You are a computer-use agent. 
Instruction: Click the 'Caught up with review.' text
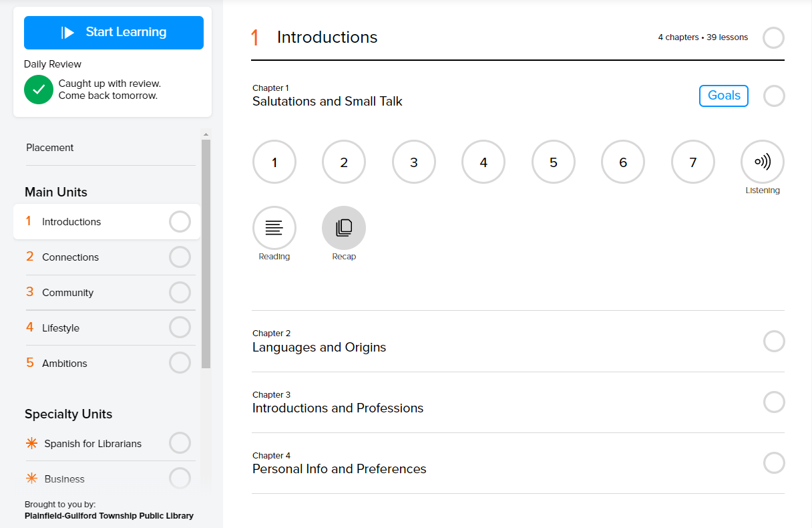click(110, 84)
